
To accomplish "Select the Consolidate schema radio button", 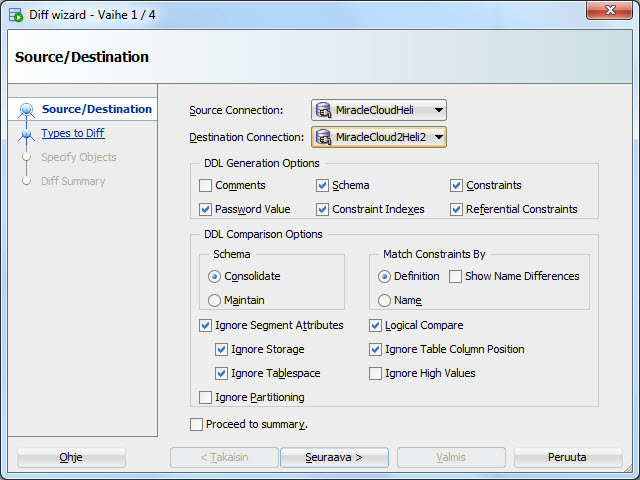I will [214, 276].
